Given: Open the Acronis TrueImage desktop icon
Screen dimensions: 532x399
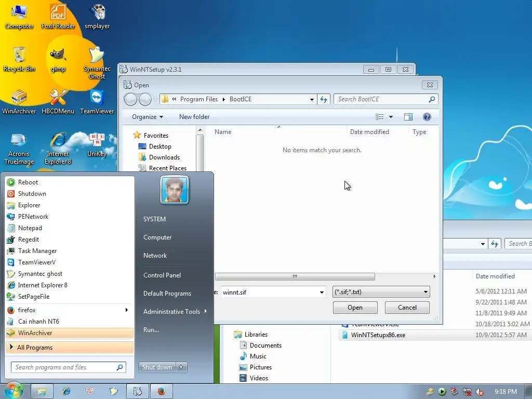Looking at the screenshot, I should pyautogui.click(x=19, y=149).
